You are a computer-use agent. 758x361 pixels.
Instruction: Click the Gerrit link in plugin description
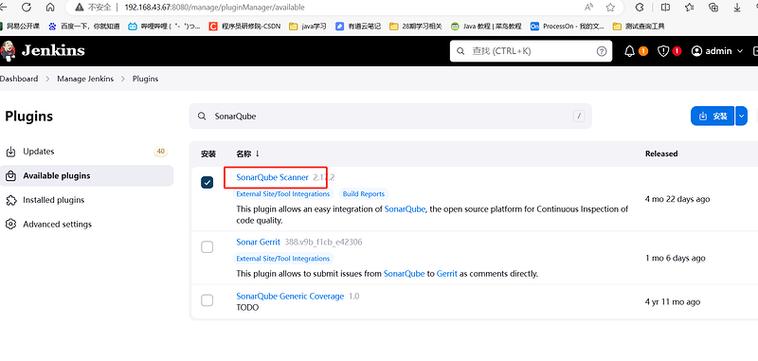[447, 274]
